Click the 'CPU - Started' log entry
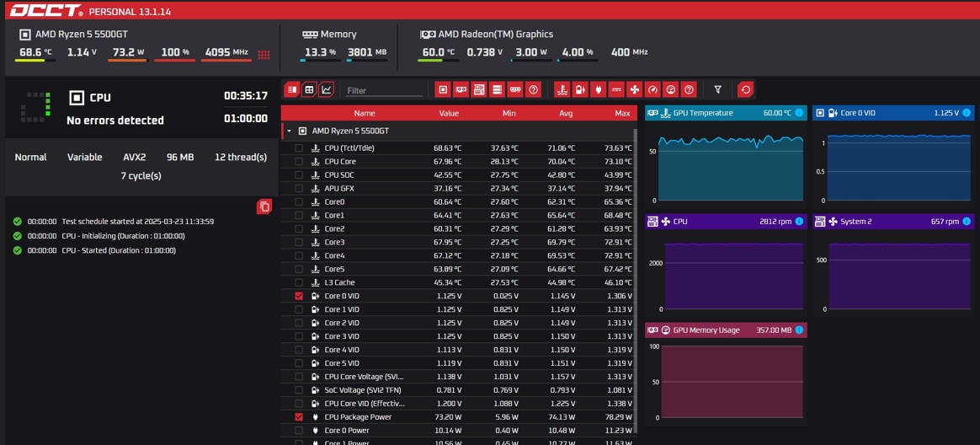The width and height of the screenshot is (980, 445). (119, 250)
